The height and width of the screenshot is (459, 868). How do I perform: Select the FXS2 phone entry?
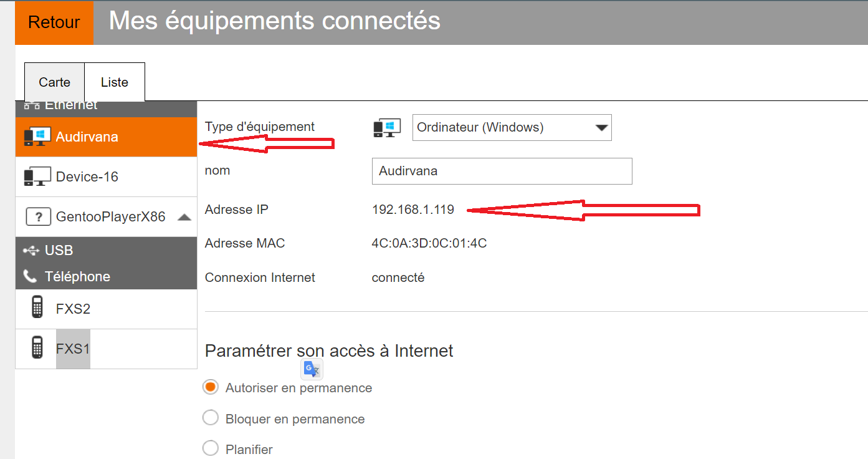coord(74,309)
